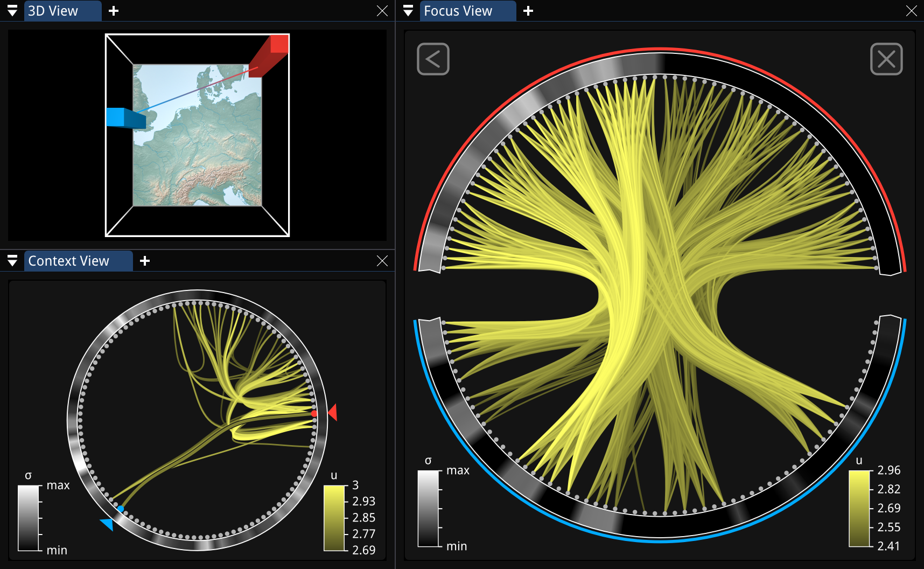This screenshot has width=924, height=569.
Task: Click legend value 2.85 in Context View
Action: click(363, 518)
